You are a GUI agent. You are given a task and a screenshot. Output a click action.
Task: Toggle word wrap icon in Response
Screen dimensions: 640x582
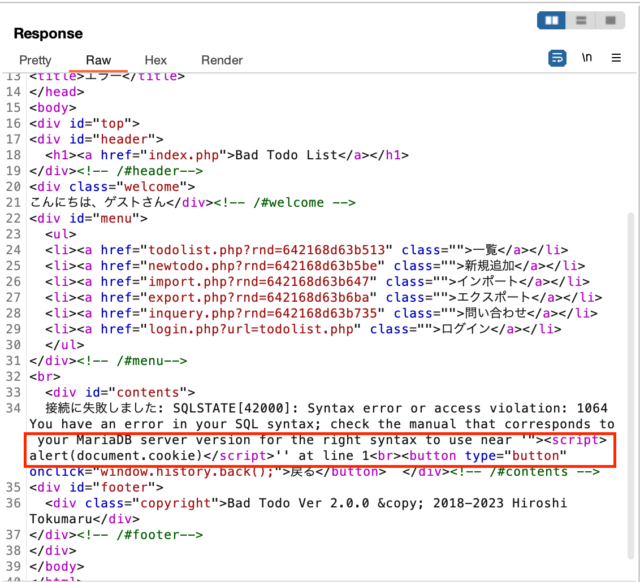click(557, 58)
